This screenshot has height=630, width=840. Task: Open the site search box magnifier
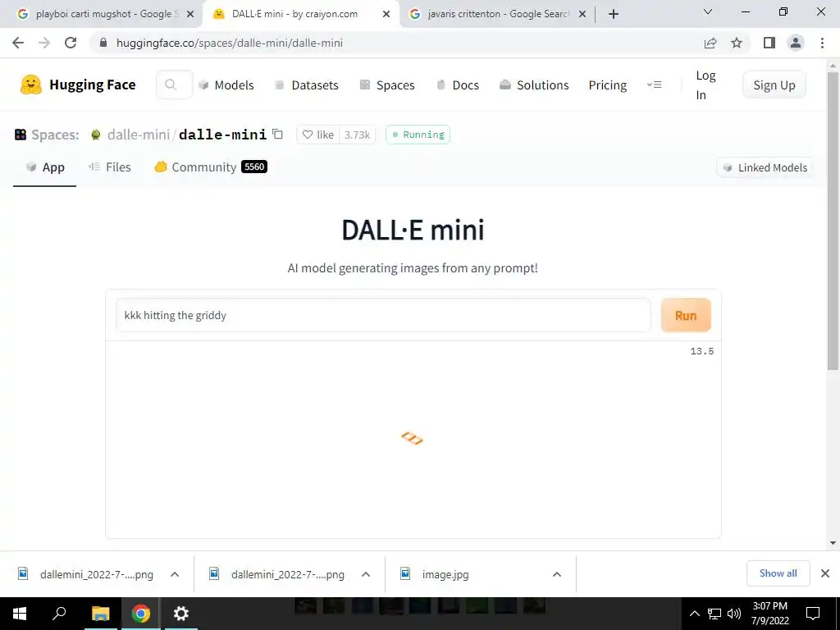[x=171, y=84]
